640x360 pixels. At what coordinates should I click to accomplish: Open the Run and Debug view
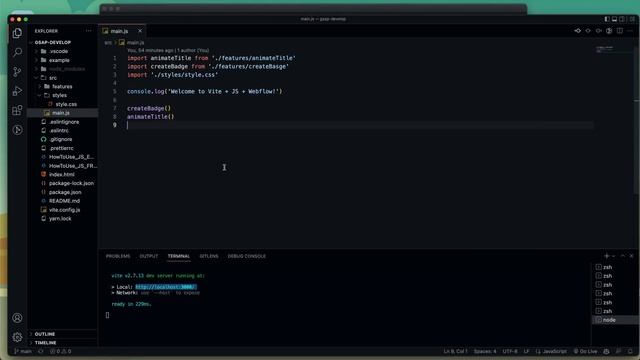(x=17, y=91)
